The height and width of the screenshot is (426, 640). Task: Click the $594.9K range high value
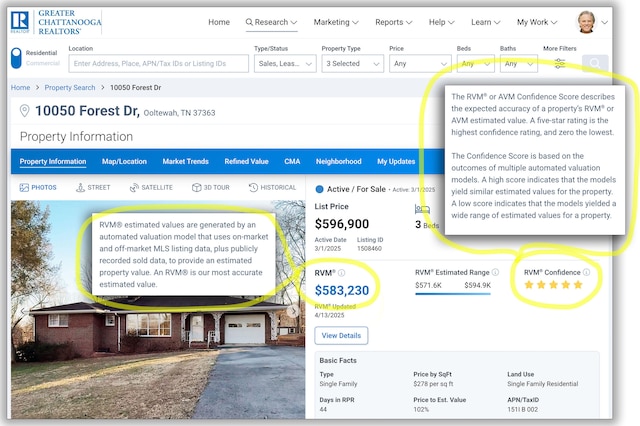point(478,285)
